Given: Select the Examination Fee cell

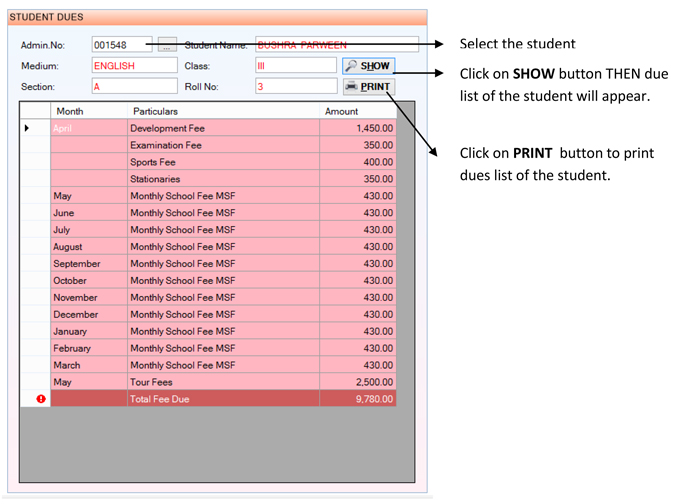Looking at the screenshot, I should tap(224, 145).
